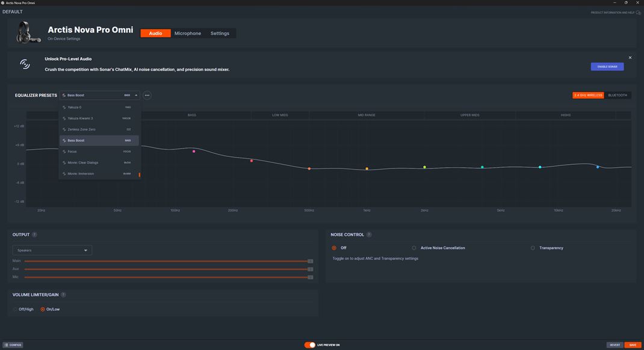Choose the Zenless Zone Zero preset
The width and height of the screenshot is (644, 350).
click(x=99, y=129)
